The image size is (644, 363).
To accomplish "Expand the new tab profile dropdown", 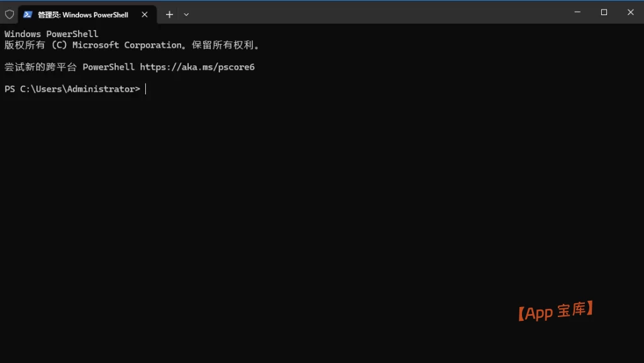I will [186, 14].
